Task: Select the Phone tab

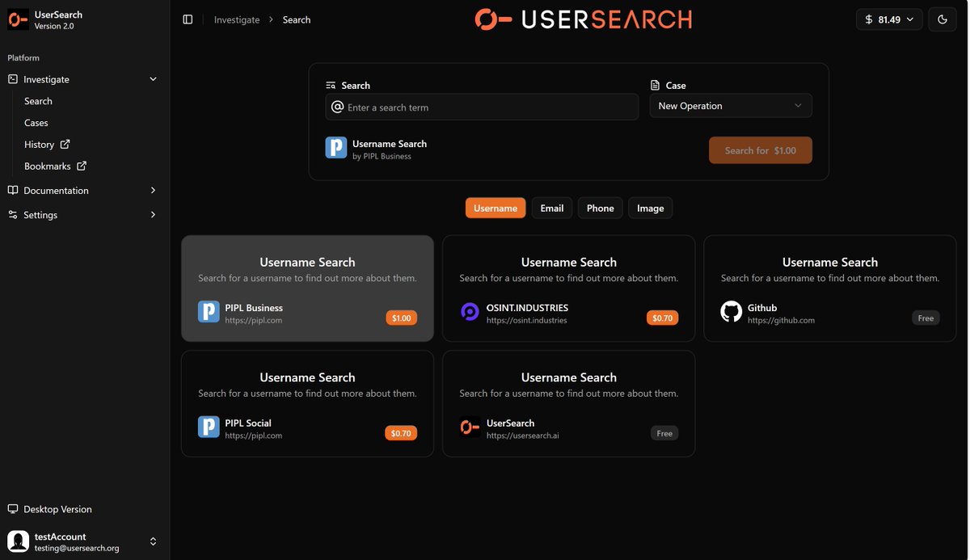Action: (601, 208)
